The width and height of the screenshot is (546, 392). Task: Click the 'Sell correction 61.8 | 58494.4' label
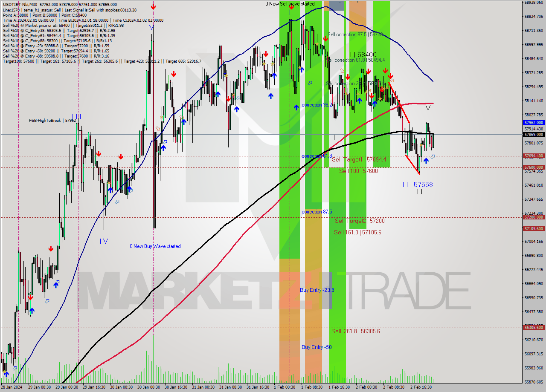(356, 60)
